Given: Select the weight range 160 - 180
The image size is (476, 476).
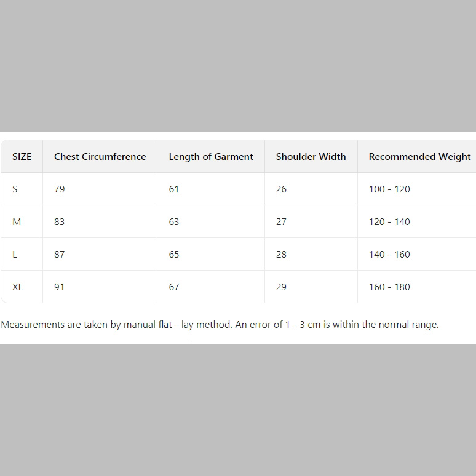Looking at the screenshot, I should click(x=389, y=287).
